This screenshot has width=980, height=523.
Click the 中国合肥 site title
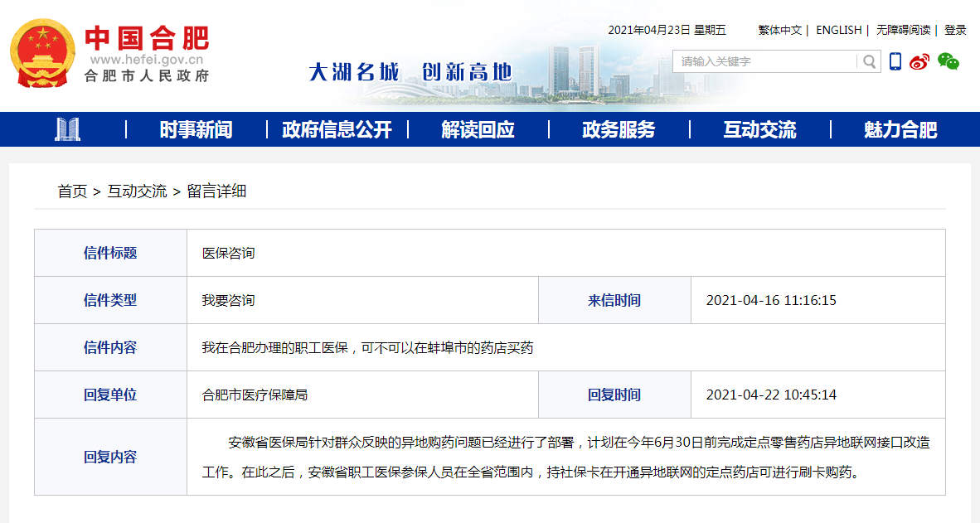pyautogui.click(x=147, y=37)
